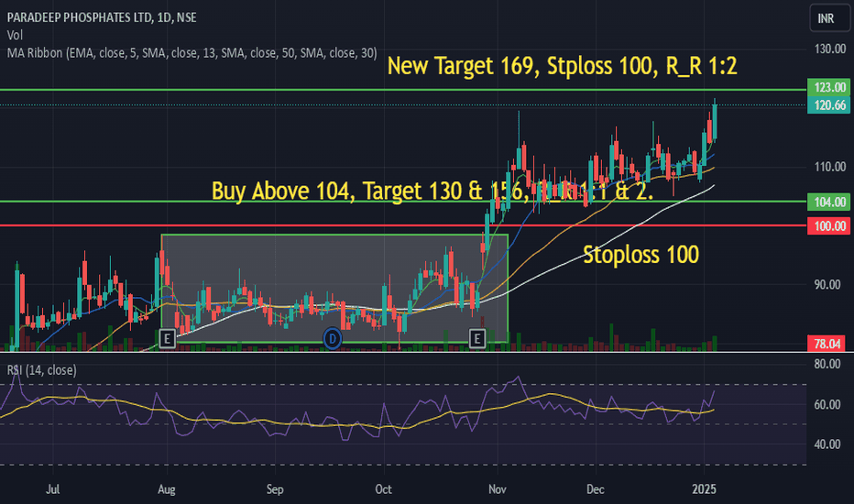Click the Aug label on time axis
This screenshot has width=854, height=504.
click(167, 489)
